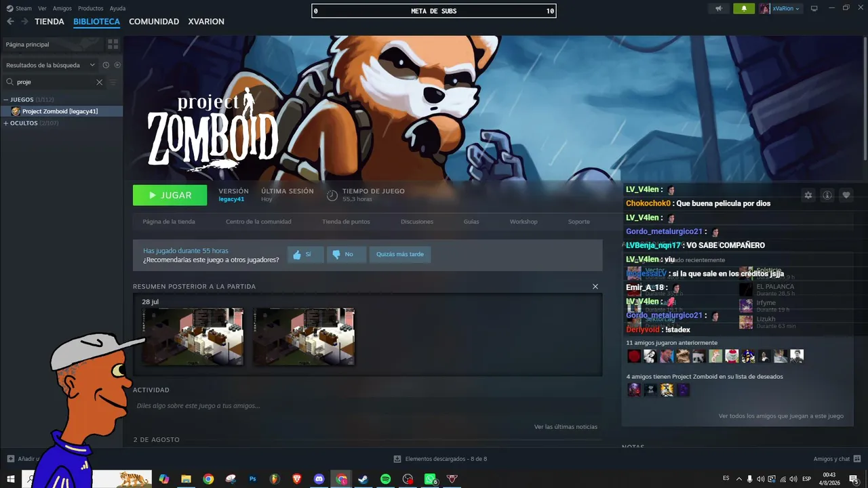Open the Ayuda menu
The image size is (868, 488).
point(118,9)
